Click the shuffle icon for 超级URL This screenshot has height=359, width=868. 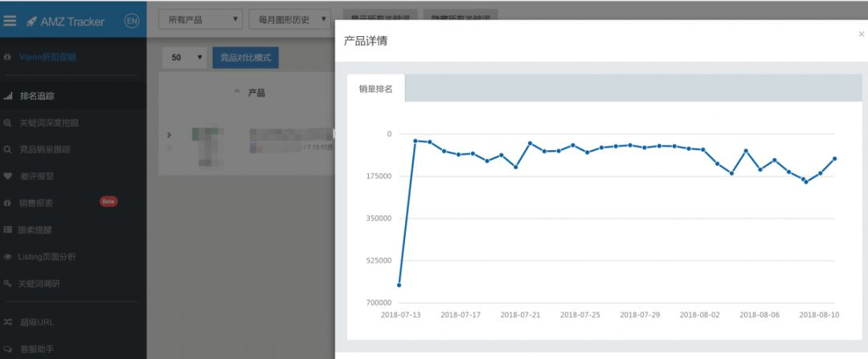click(x=7, y=322)
